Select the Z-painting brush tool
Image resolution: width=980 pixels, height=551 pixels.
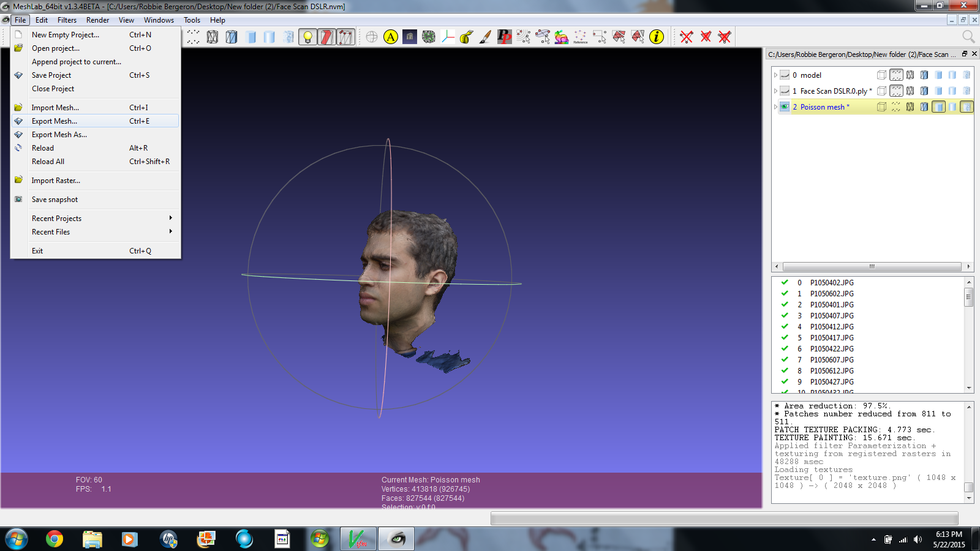click(x=485, y=37)
